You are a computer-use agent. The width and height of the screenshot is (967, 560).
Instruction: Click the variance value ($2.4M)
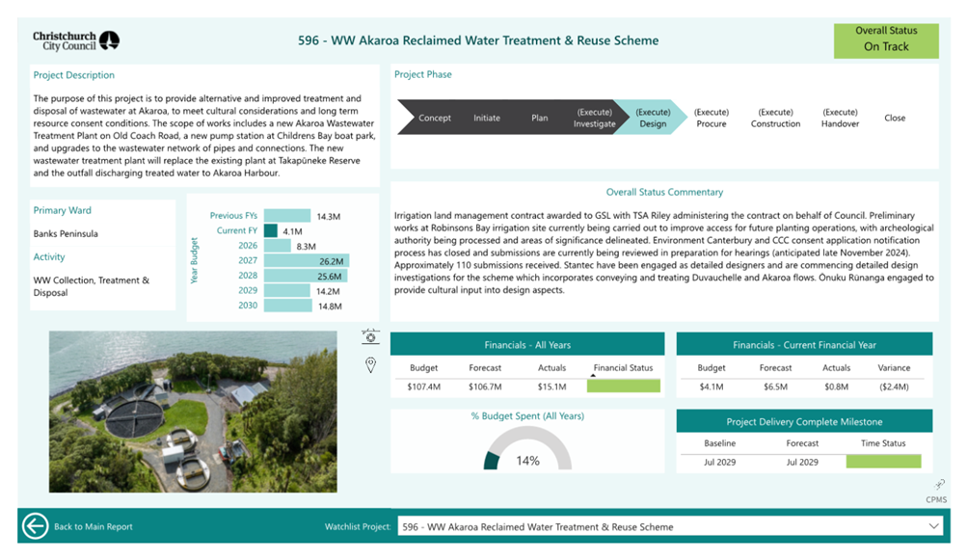pyautogui.click(x=894, y=387)
